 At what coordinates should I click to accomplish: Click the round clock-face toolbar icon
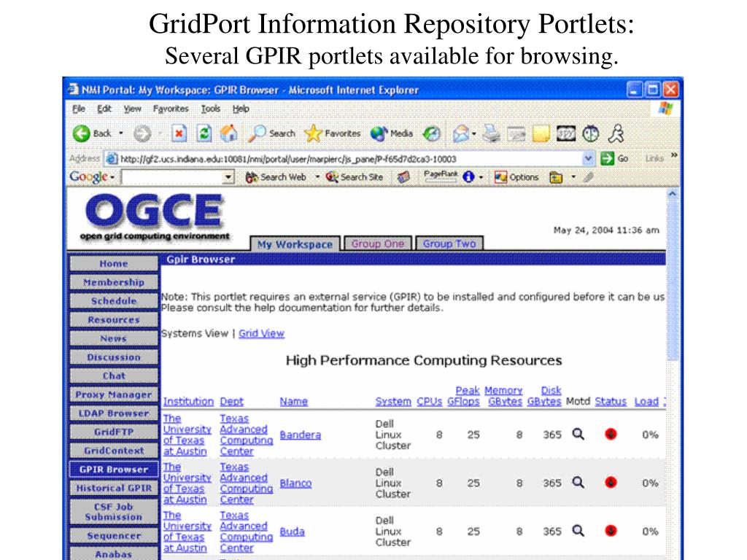click(591, 134)
